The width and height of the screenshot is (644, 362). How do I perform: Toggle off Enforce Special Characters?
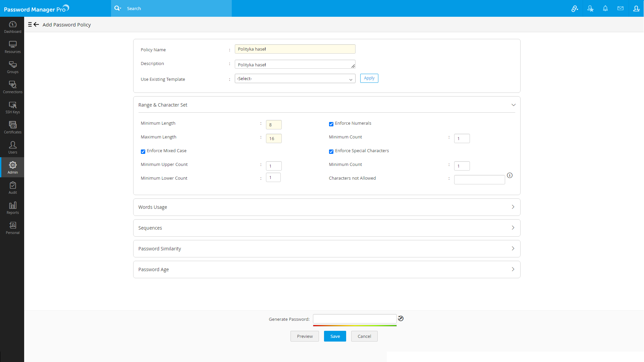[x=331, y=152]
